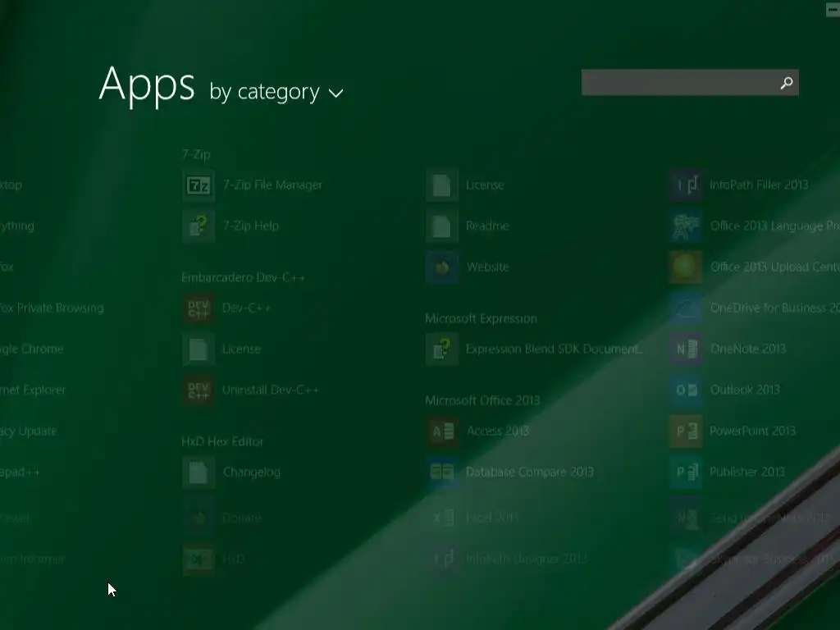Open Send to OneNote 2013 icon

tap(686, 518)
